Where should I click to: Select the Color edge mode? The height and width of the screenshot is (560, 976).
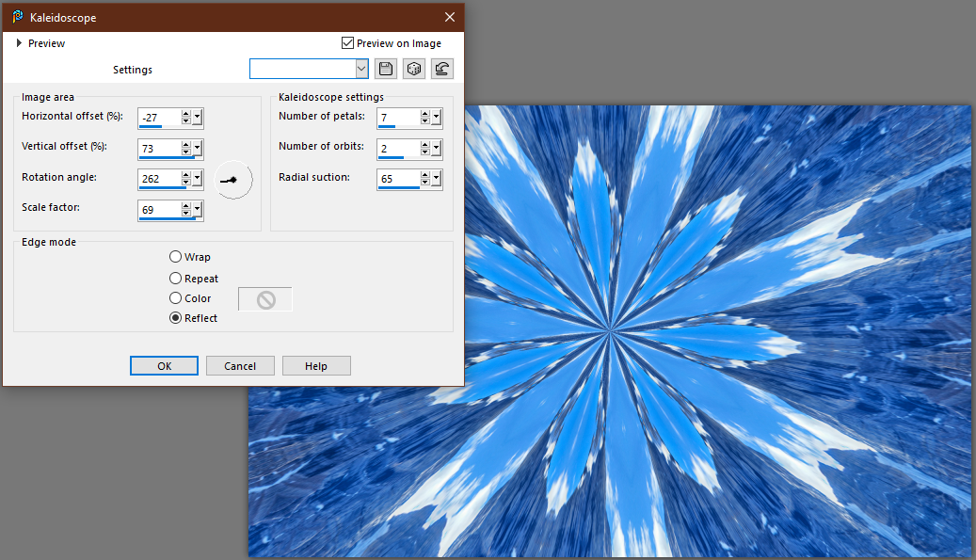176,298
